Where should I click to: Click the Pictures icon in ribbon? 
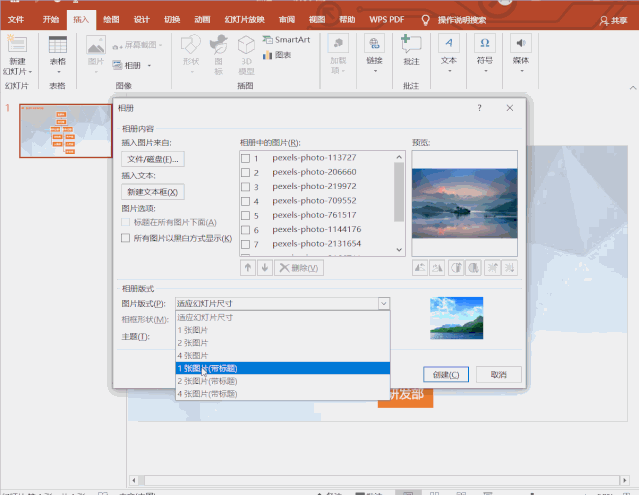[x=96, y=45]
